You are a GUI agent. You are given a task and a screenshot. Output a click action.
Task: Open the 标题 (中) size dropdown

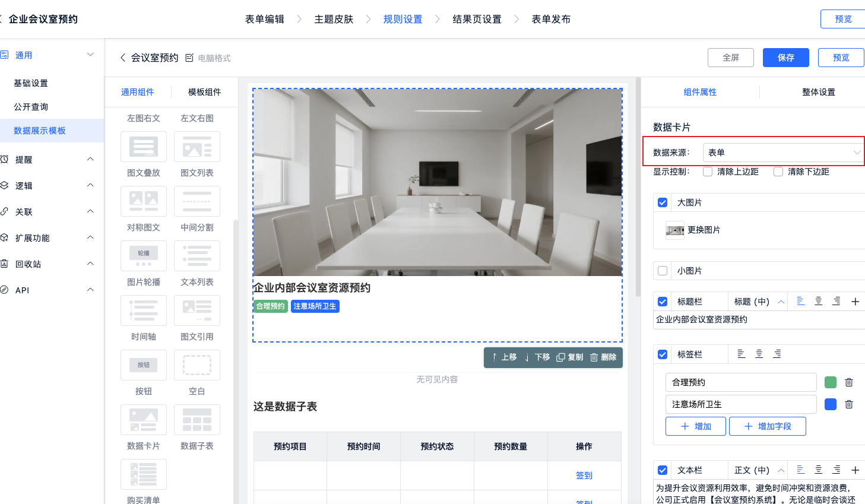pyautogui.click(x=758, y=302)
